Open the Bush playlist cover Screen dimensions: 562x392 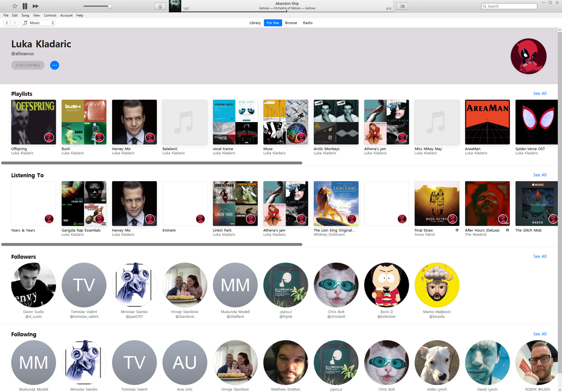coord(84,122)
